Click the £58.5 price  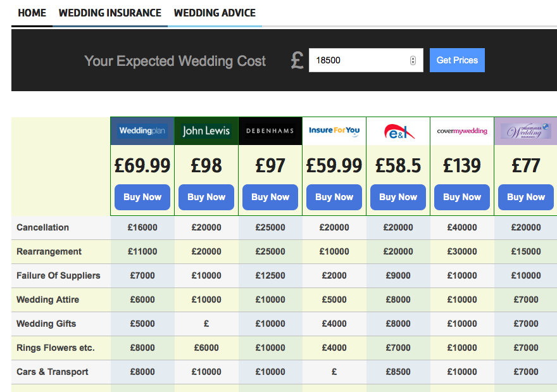[x=398, y=166]
